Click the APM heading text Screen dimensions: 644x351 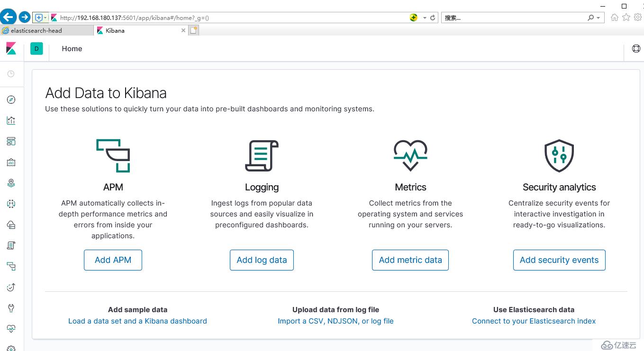(113, 187)
